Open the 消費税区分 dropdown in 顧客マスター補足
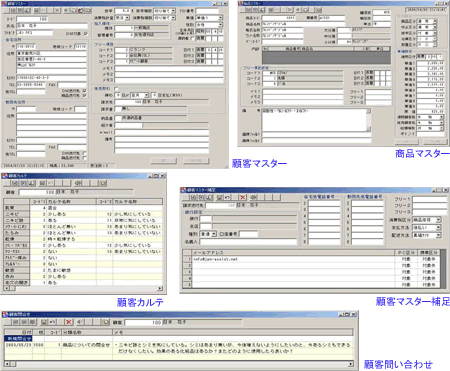The image size is (450, 371). click(439, 220)
